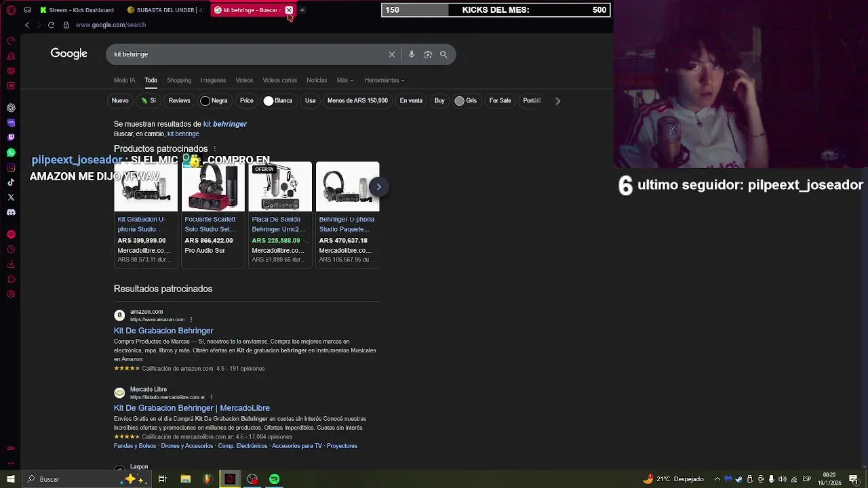The image size is (868, 488).
Task: Search instead for kit behringe link
Action: (x=183, y=134)
